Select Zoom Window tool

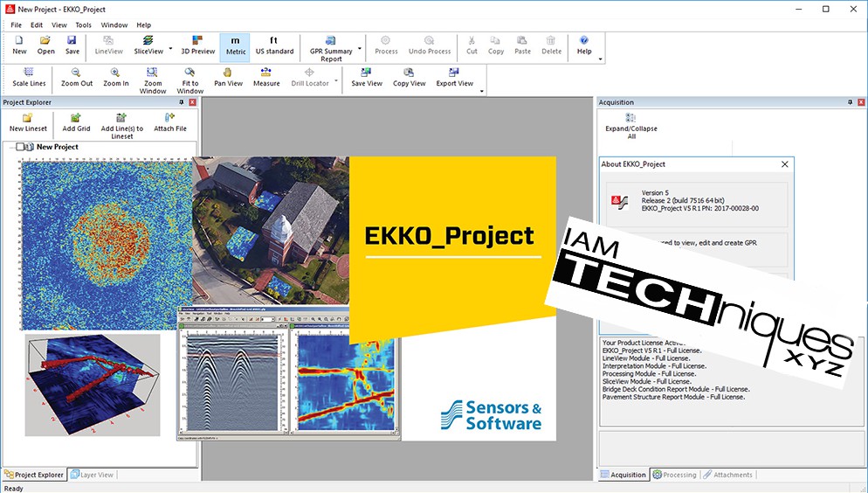click(153, 81)
